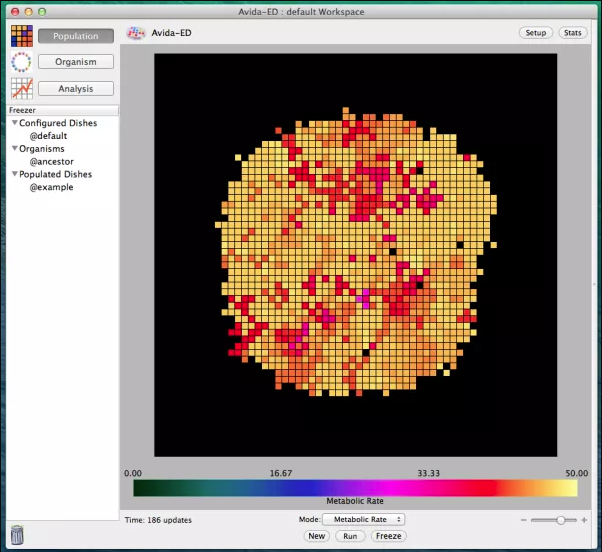
Task: Open the Mode dropdown showing Metabolic Rate
Action: click(364, 520)
